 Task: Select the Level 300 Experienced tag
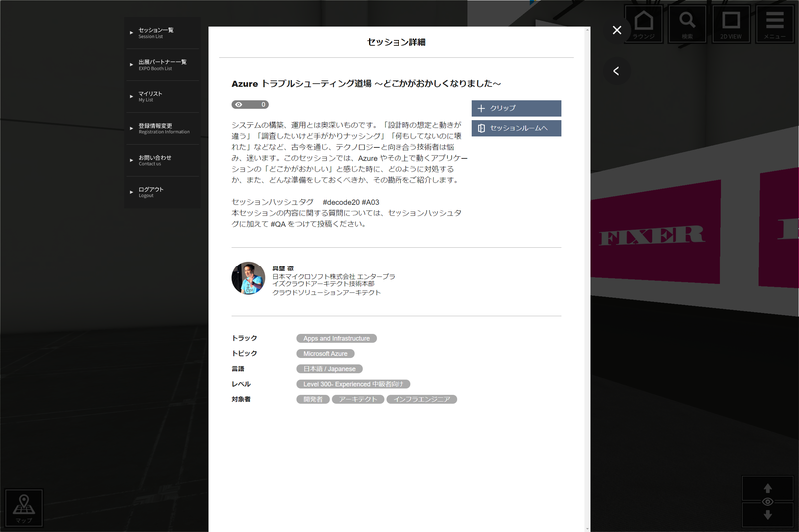pyautogui.click(x=354, y=384)
